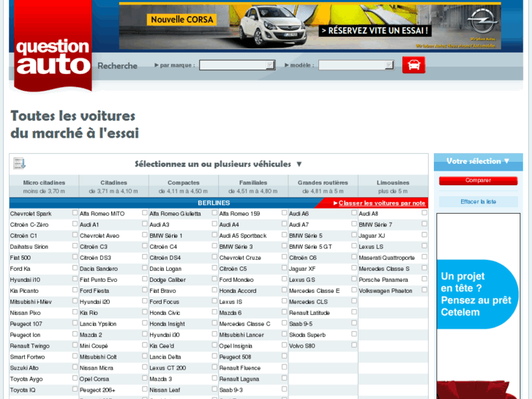Image resolution: width=532 pixels, height=399 pixels.
Task: Tick the Peugeot 508 checkbox
Action: tap(285, 356)
